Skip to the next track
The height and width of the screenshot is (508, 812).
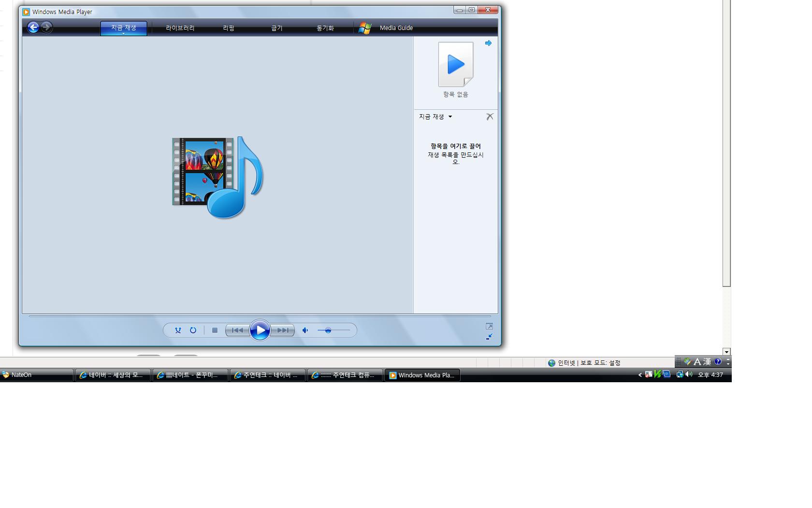tap(283, 330)
